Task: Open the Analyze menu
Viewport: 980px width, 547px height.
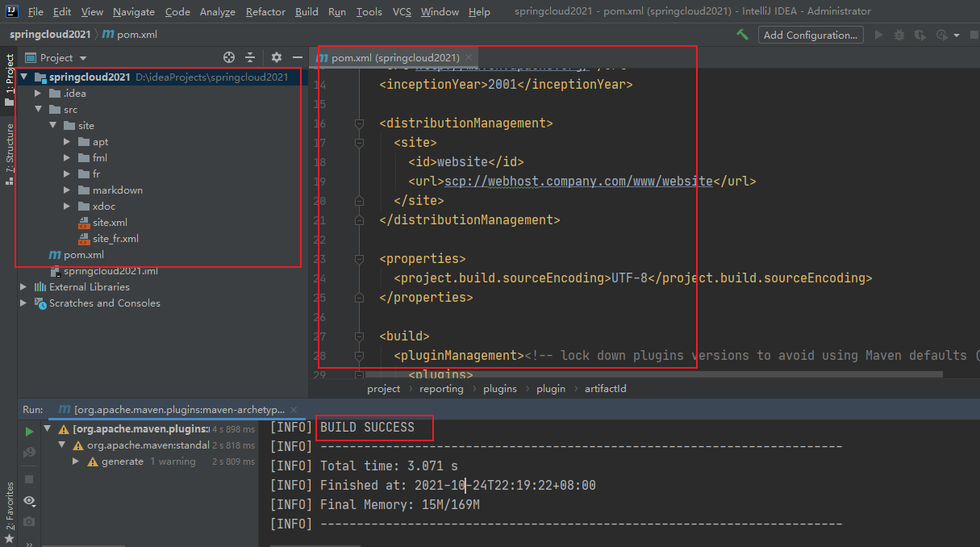Action: pyautogui.click(x=217, y=11)
